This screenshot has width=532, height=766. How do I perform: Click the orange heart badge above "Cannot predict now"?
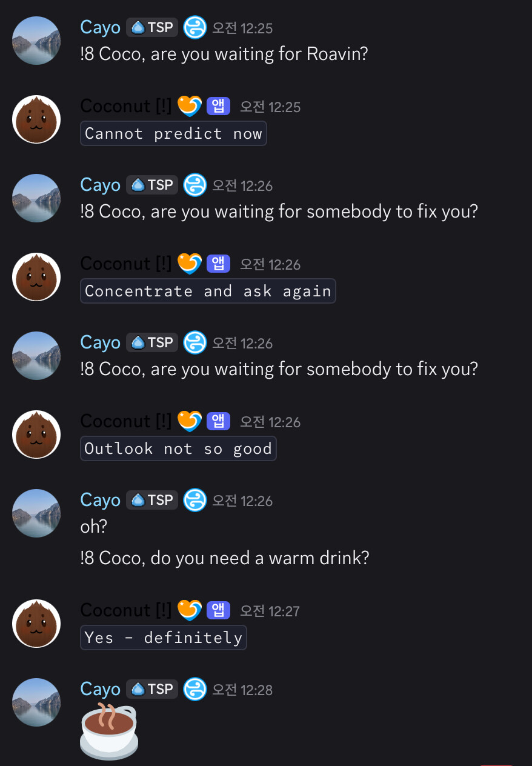pyautogui.click(x=189, y=106)
